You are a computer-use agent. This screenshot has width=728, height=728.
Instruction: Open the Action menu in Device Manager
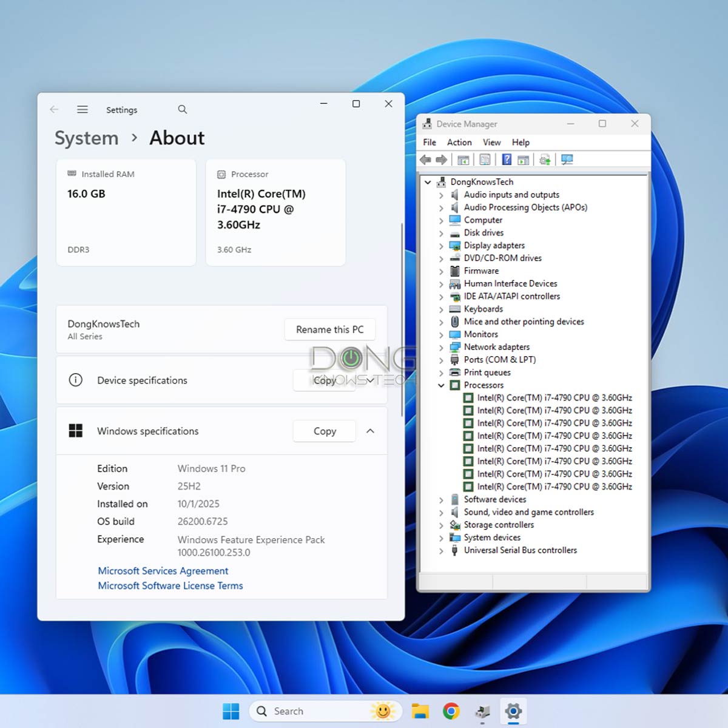pos(459,142)
